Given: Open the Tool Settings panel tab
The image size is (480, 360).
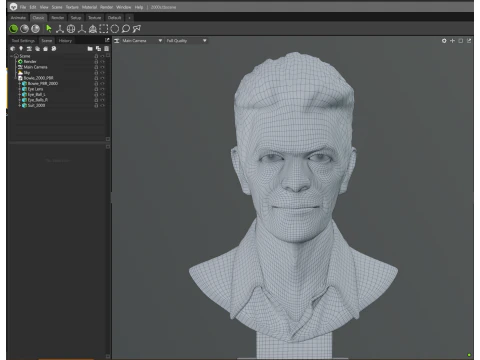Looking at the screenshot, I should [x=23, y=41].
